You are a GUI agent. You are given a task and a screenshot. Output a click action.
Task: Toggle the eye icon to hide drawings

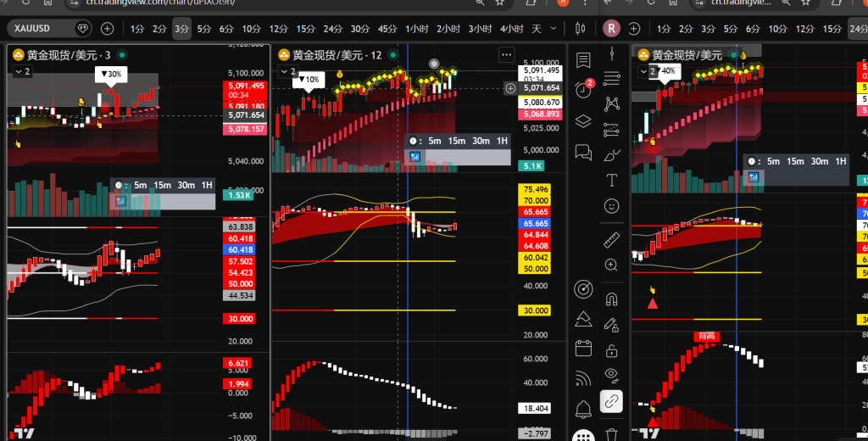[611, 375]
